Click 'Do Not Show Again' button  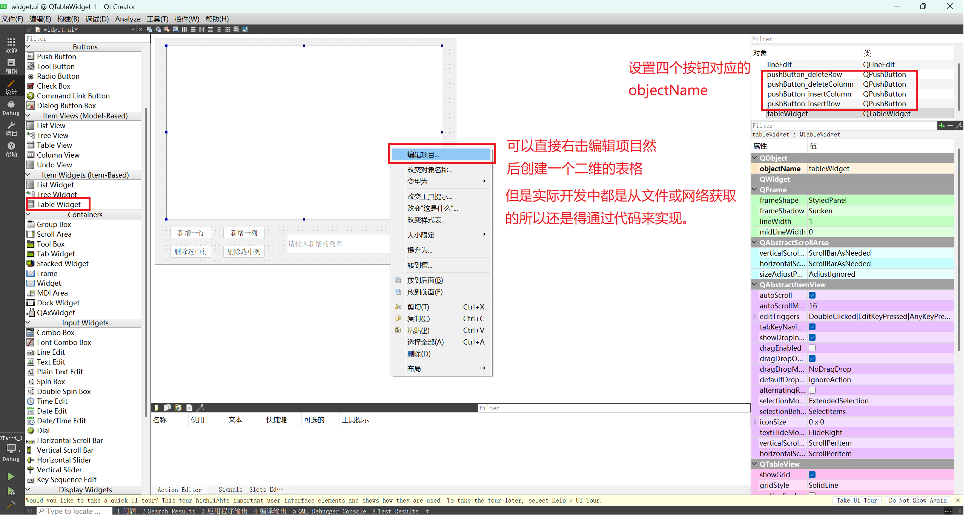[918, 500]
